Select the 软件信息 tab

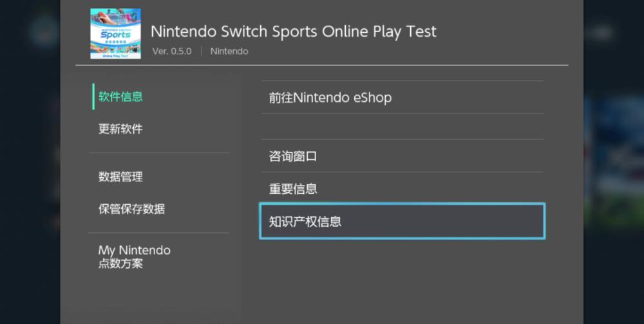[120, 97]
